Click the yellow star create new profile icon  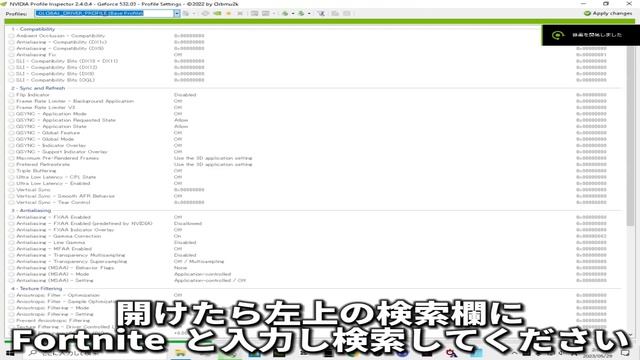click(x=229, y=13)
